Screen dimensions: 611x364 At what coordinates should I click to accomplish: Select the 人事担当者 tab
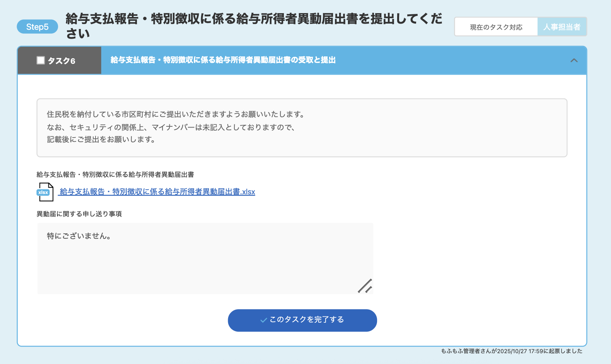click(562, 27)
